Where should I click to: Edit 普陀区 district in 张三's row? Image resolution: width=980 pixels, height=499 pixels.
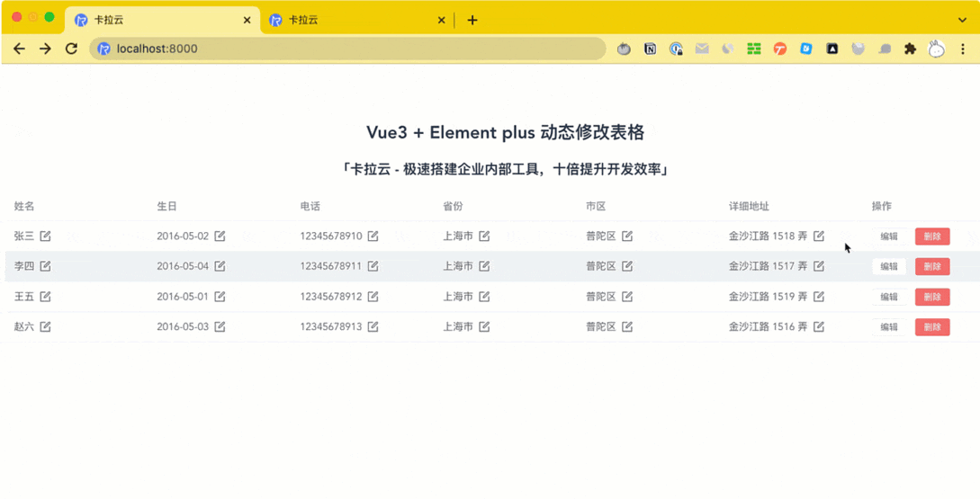pyautogui.click(x=627, y=236)
